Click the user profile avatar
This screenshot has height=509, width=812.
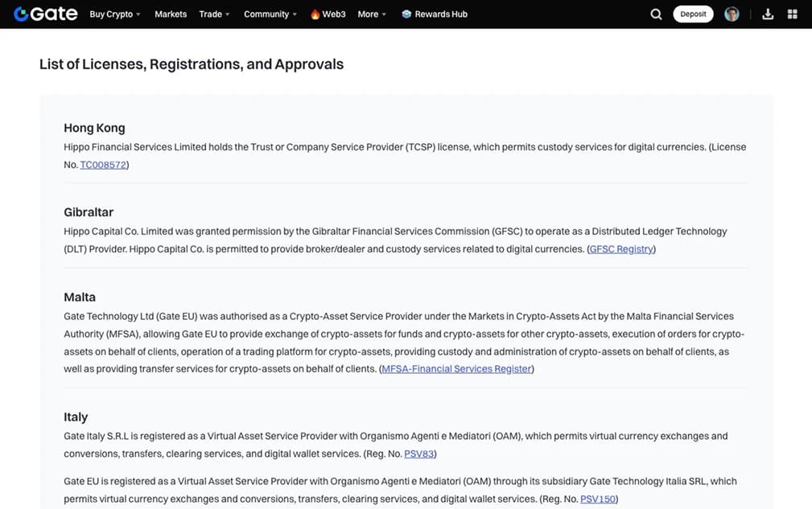tap(732, 14)
